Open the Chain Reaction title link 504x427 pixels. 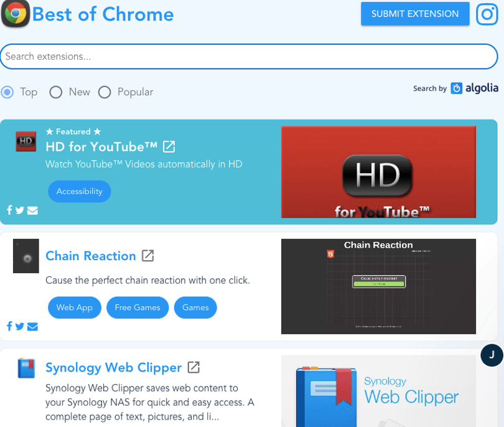tap(91, 256)
